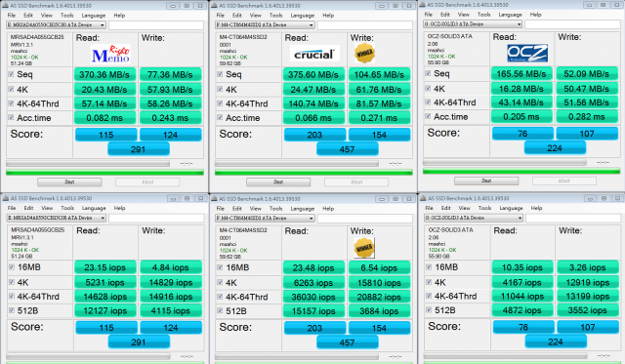This screenshot has width=625, height=364.
Task: Click the 14829 iops 4K write value
Action: click(x=171, y=282)
